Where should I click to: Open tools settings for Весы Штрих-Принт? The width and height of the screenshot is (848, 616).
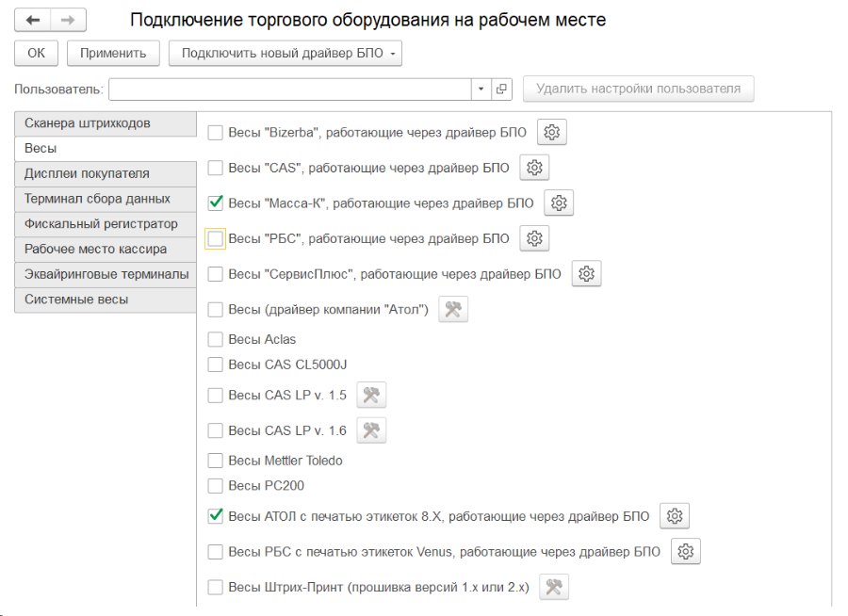click(554, 587)
